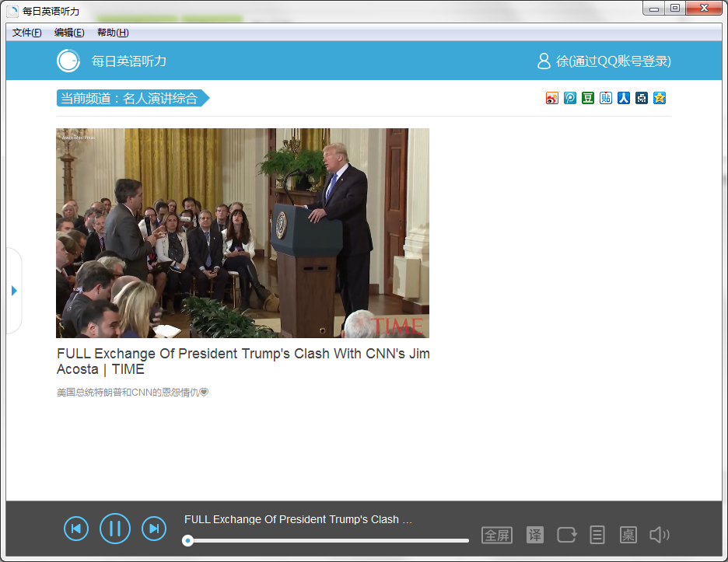The width and height of the screenshot is (728, 562).
Task: Enter full screen with 全屏 button
Action: pyautogui.click(x=497, y=535)
